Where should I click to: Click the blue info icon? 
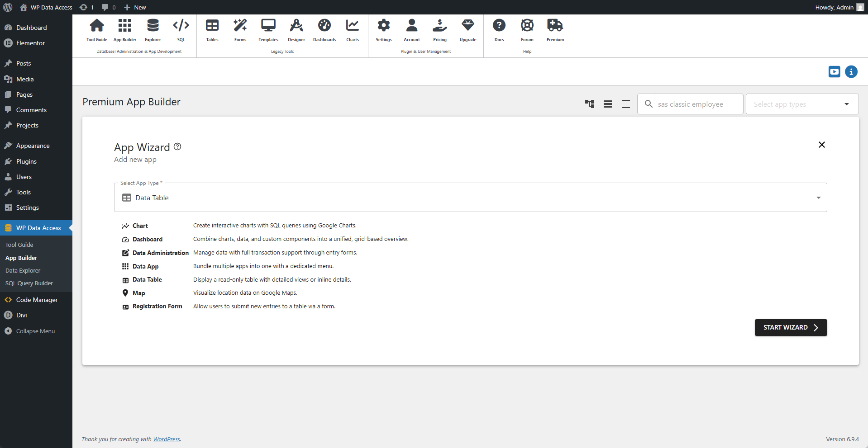click(851, 72)
